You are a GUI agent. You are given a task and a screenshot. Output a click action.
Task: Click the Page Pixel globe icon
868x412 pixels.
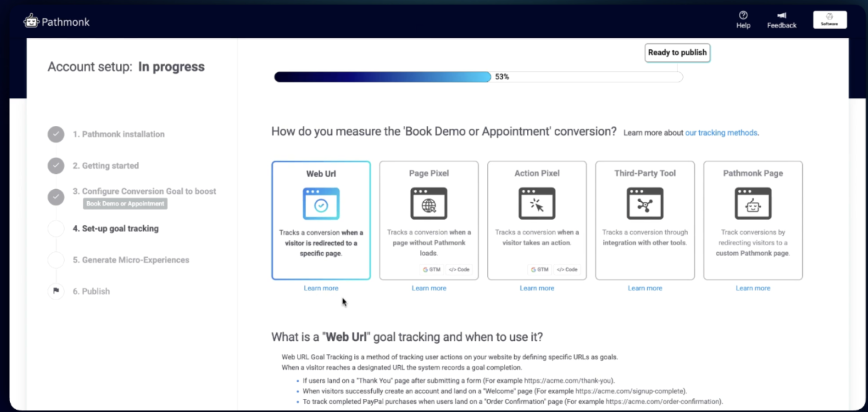pos(429,203)
